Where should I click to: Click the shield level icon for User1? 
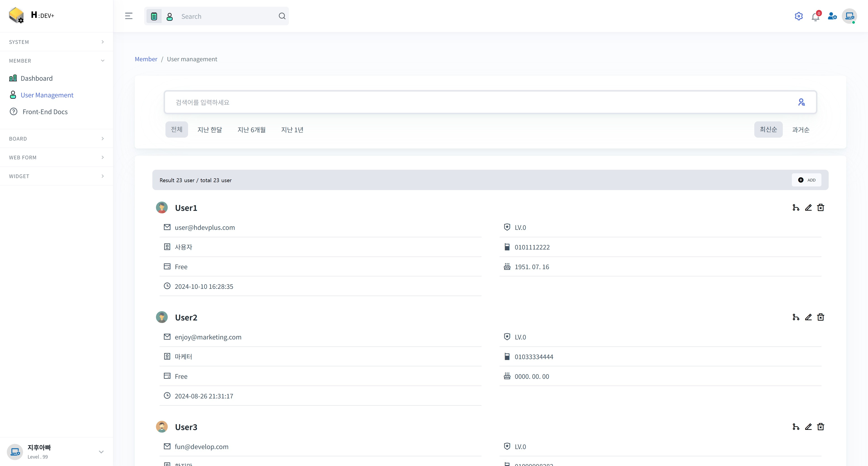pyautogui.click(x=507, y=227)
